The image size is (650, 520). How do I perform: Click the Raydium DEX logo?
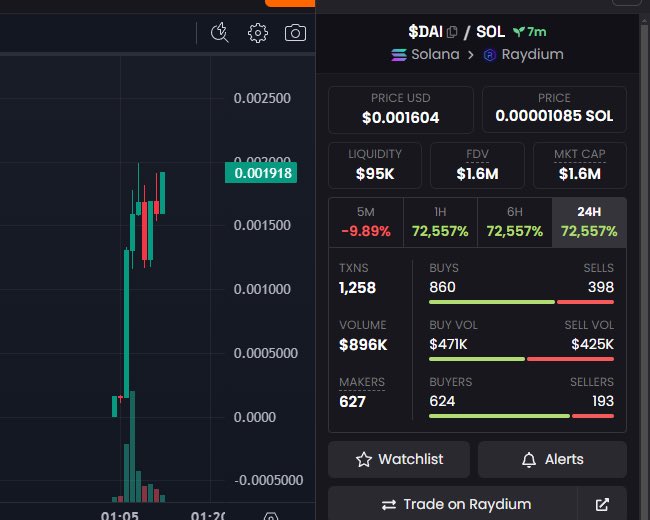click(x=490, y=55)
